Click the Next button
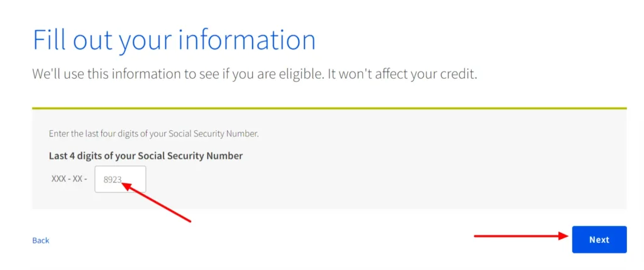 (x=599, y=240)
